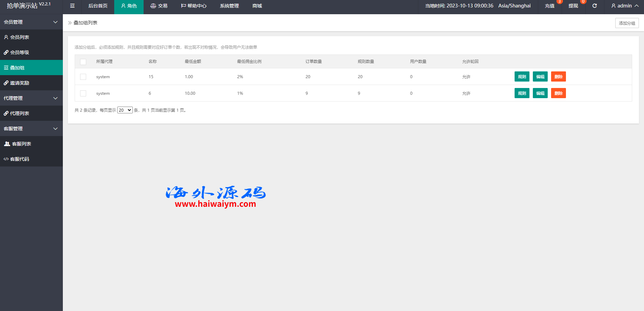Open 客服代码 in the sidebar
Image resolution: width=644 pixels, height=311 pixels.
point(20,159)
